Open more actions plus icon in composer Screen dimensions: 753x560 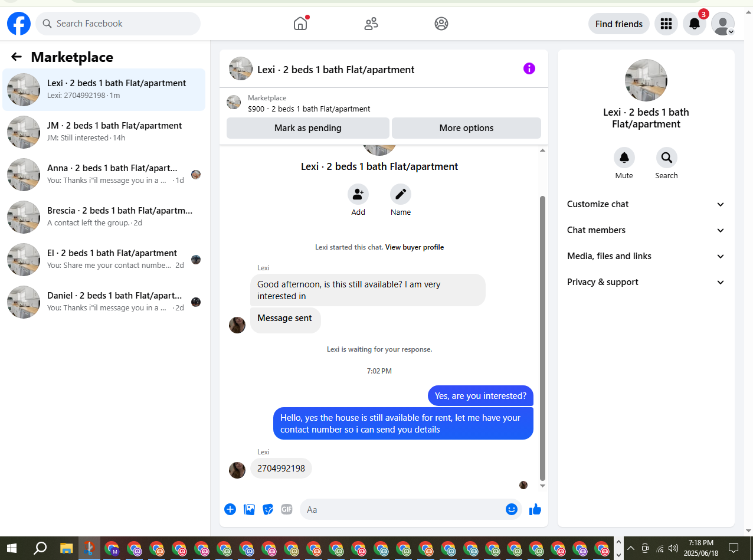(x=230, y=509)
